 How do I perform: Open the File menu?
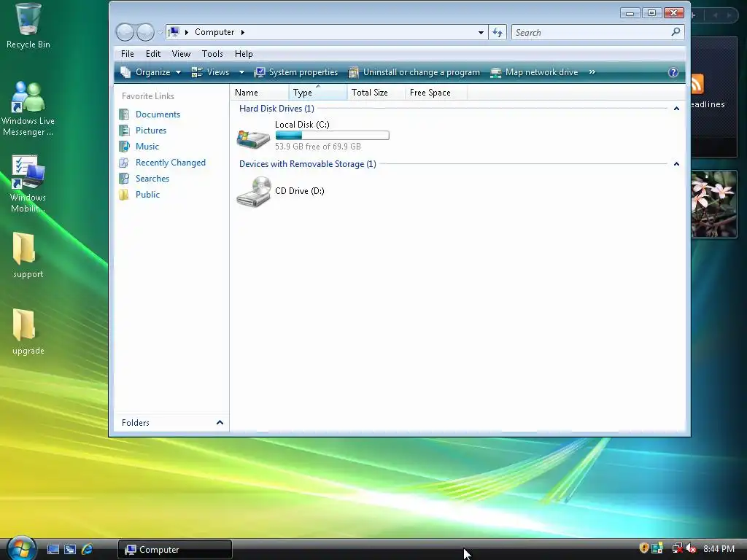(127, 54)
